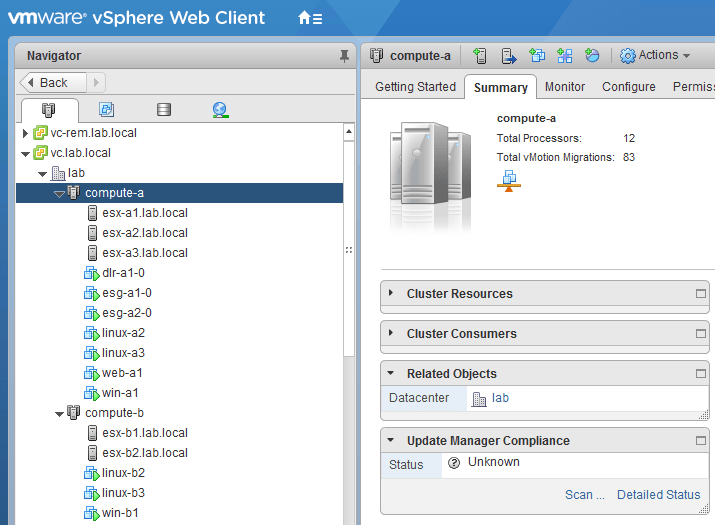Toggle the Navigator pin icon

pos(344,56)
